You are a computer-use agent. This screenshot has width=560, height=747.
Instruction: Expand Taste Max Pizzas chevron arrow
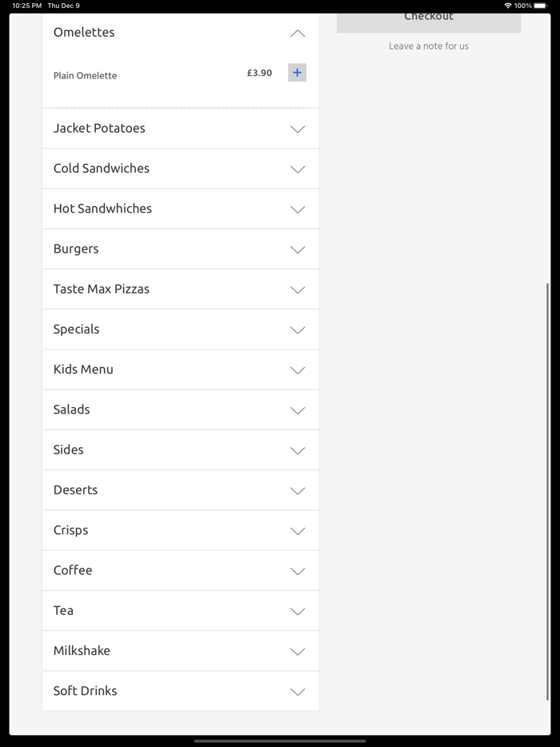tap(298, 290)
